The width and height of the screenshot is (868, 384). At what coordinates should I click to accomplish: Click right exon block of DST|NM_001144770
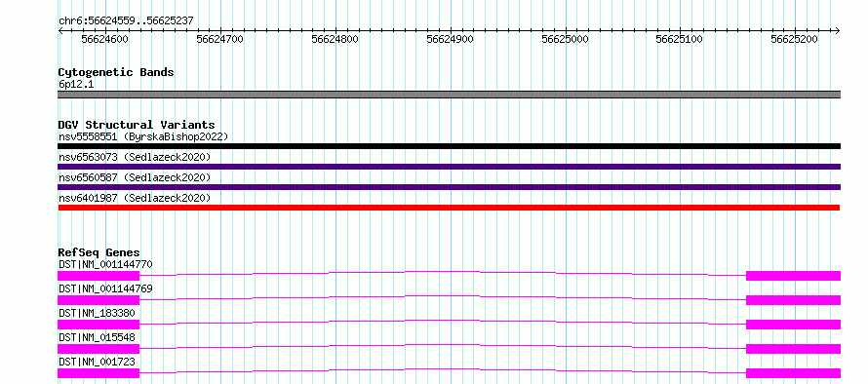pyautogui.click(x=793, y=276)
